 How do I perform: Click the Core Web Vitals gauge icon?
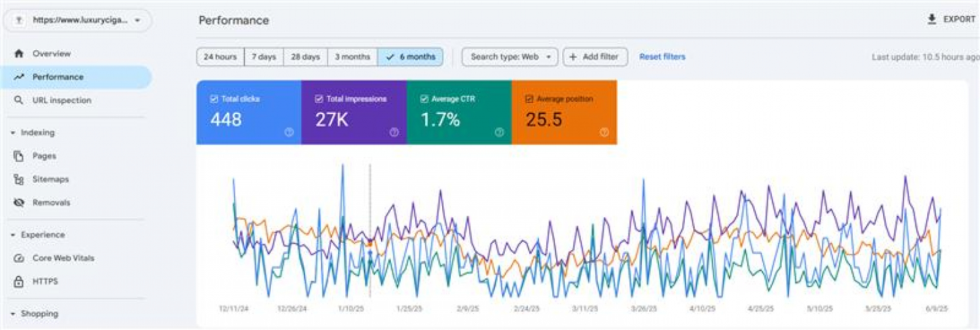(x=19, y=258)
